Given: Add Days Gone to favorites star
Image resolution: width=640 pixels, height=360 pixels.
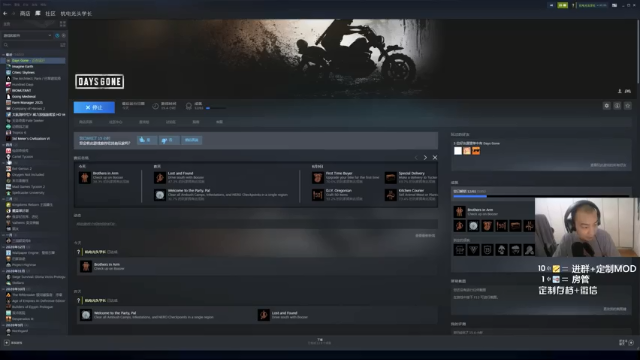Looking at the screenshot, I should pos(628,106).
